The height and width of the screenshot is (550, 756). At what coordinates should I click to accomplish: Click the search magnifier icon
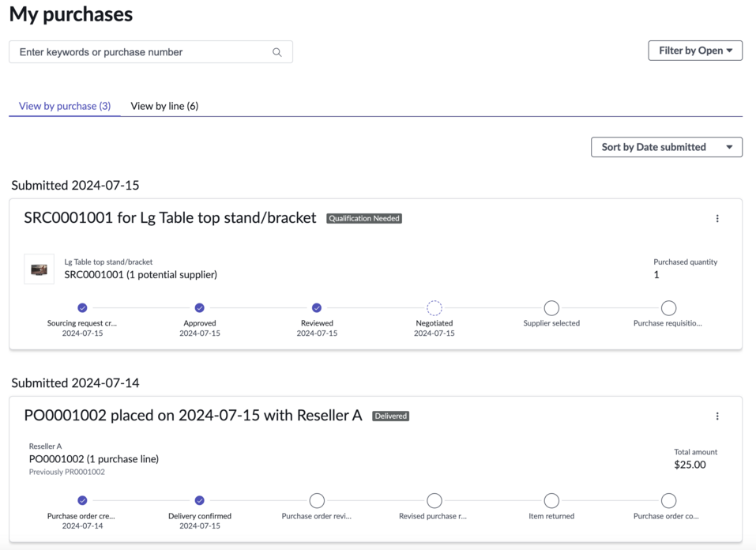[x=276, y=52]
